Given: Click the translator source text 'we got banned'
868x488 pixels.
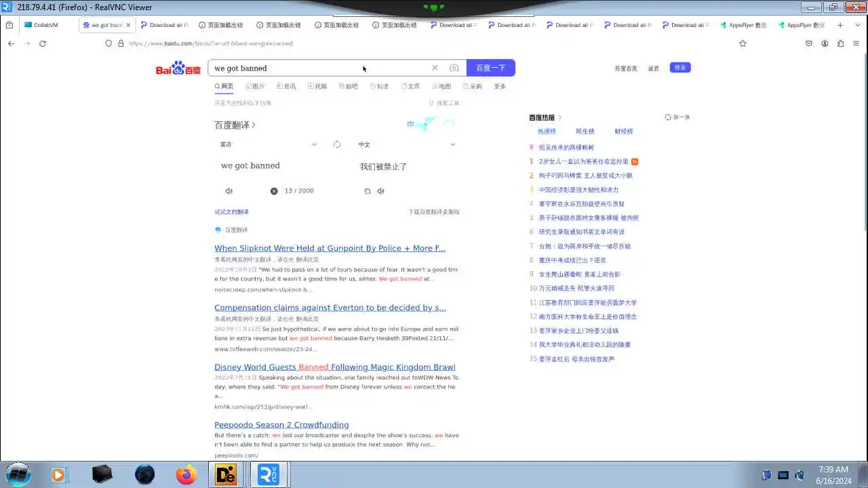Looking at the screenshot, I should click(x=250, y=166).
